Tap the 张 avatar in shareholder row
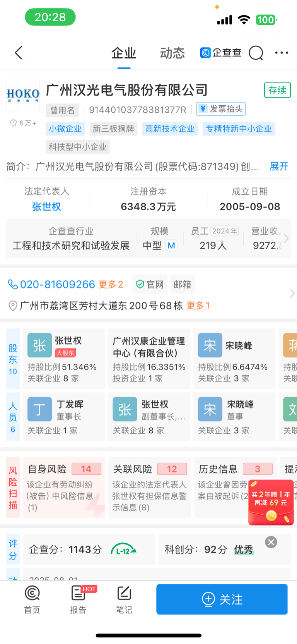Image resolution: width=297 pixels, height=644 pixels. [x=39, y=345]
